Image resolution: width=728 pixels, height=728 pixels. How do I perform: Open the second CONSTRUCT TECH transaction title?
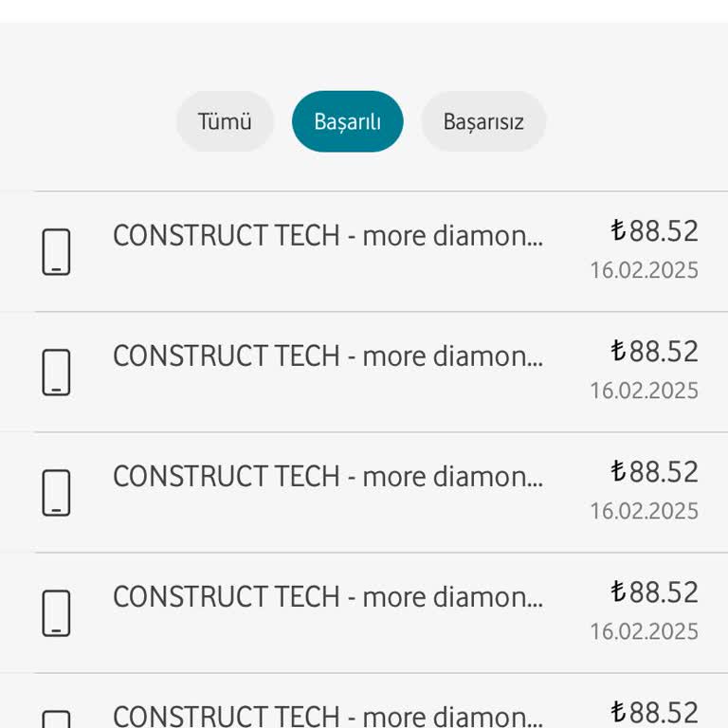pos(328,355)
